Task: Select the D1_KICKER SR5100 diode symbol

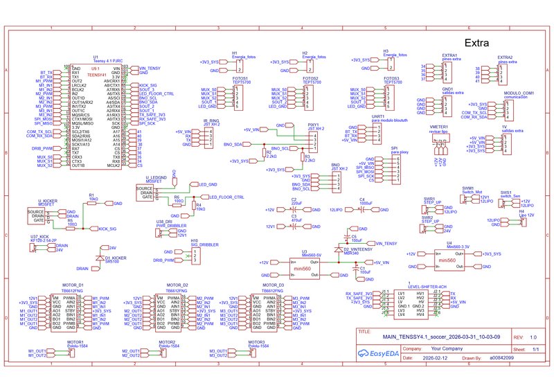Action: pos(100,258)
